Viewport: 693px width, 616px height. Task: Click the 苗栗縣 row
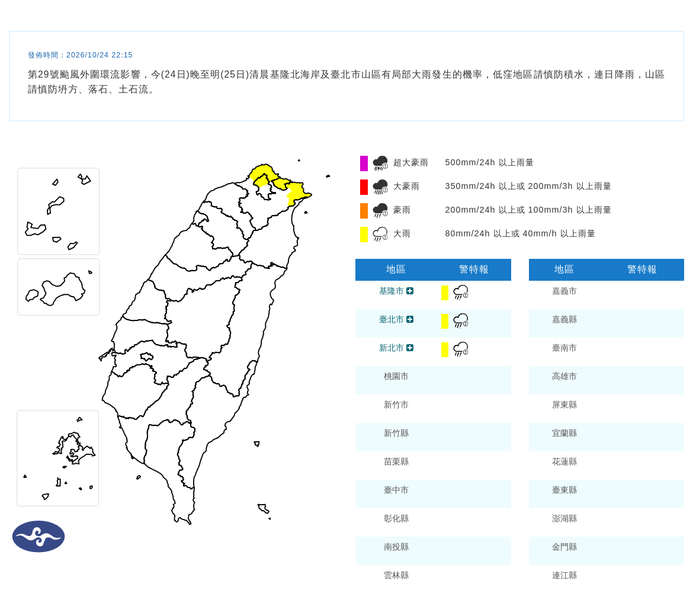pyautogui.click(x=433, y=466)
